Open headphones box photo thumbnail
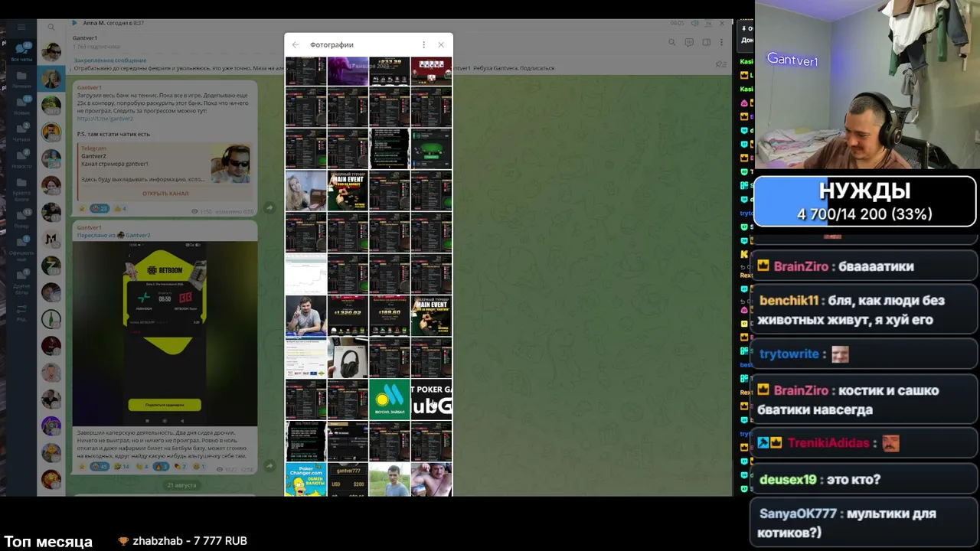Viewport: 980px width, 551px height. point(348,357)
